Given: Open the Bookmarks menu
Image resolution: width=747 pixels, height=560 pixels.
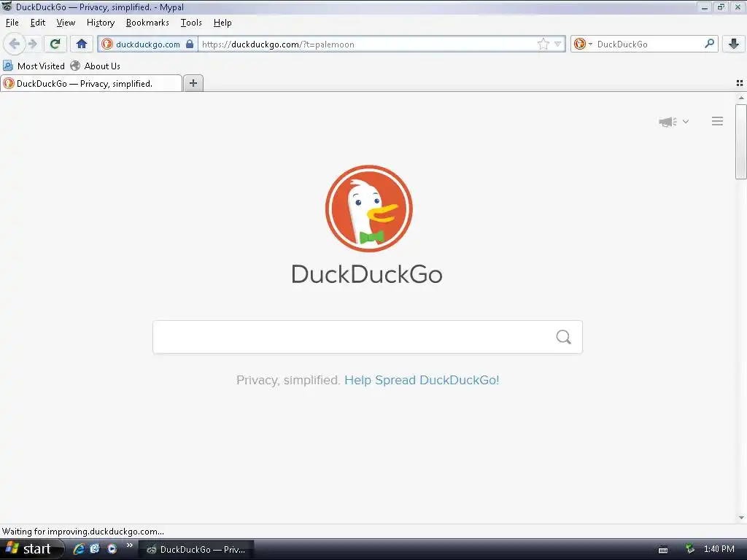Looking at the screenshot, I should (x=147, y=23).
